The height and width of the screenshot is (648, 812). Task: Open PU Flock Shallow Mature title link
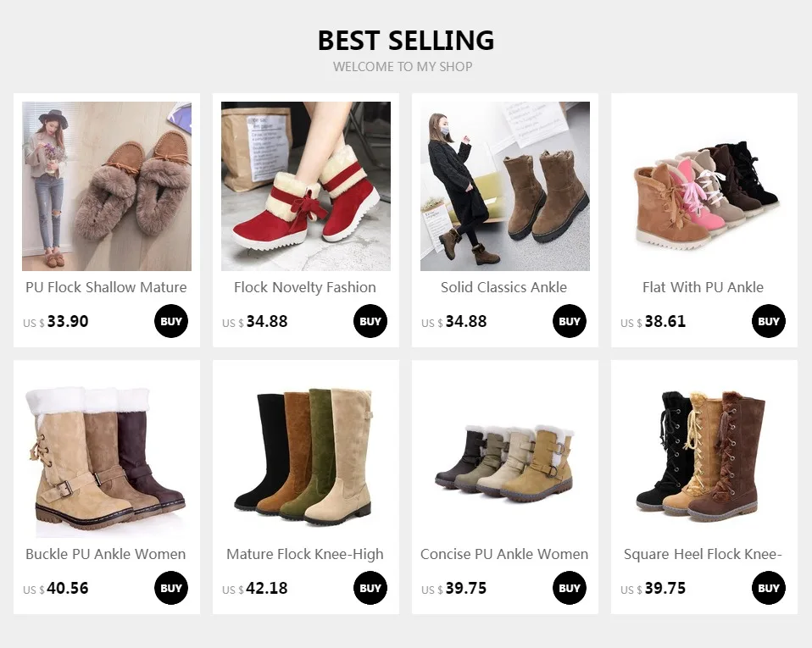point(106,287)
